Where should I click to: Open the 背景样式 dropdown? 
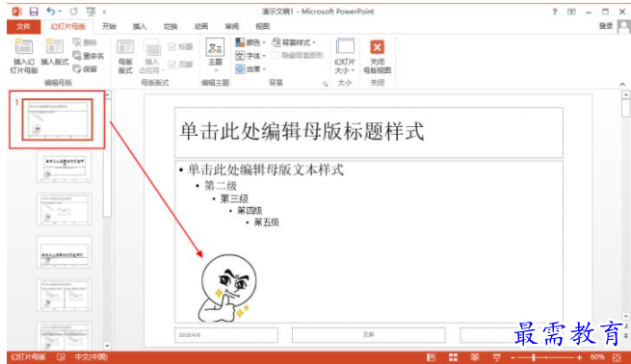[x=294, y=42]
